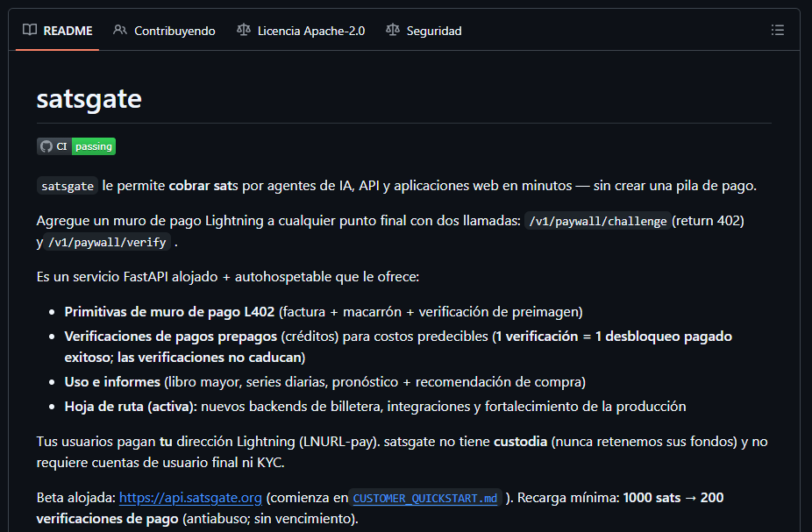
Task: Open the CUSTOMER_QUICKSTART.md link
Action: (425, 499)
